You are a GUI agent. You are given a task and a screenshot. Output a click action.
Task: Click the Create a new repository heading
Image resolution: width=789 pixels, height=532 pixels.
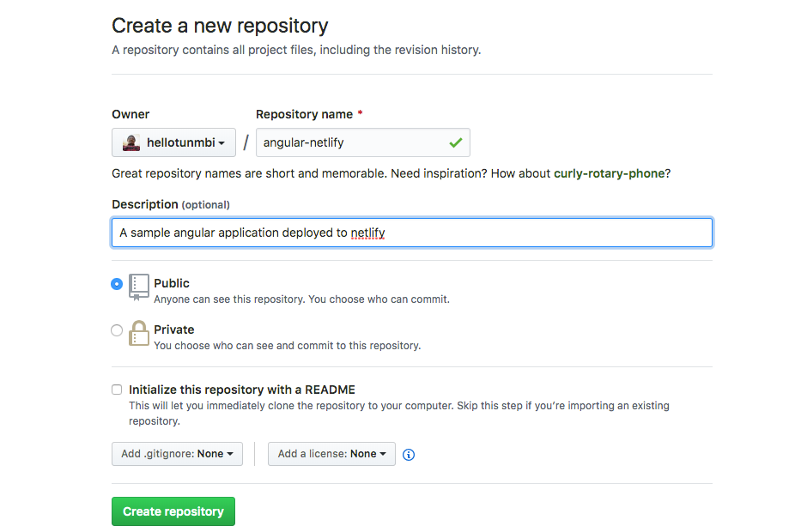220,26
